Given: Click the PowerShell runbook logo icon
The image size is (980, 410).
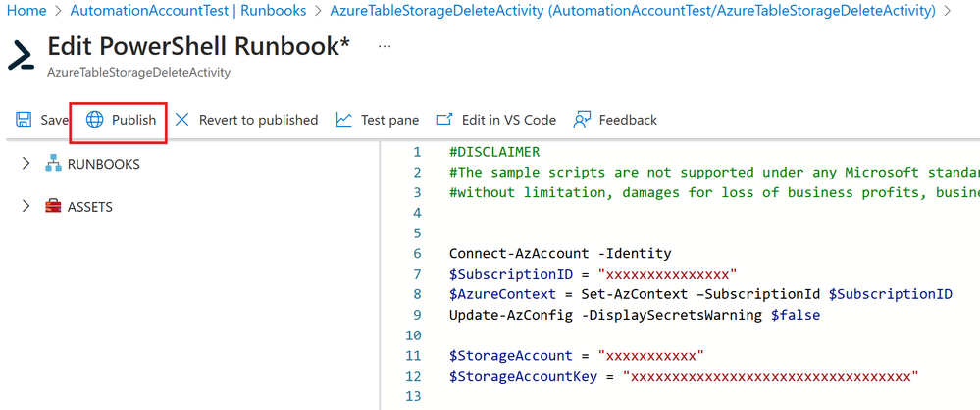Looking at the screenshot, I should point(22,55).
